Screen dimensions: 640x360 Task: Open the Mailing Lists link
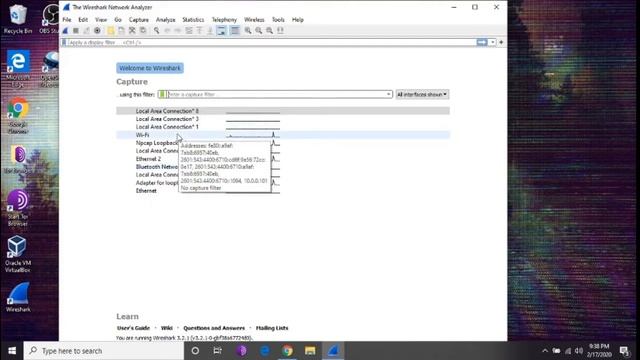[x=272, y=328]
